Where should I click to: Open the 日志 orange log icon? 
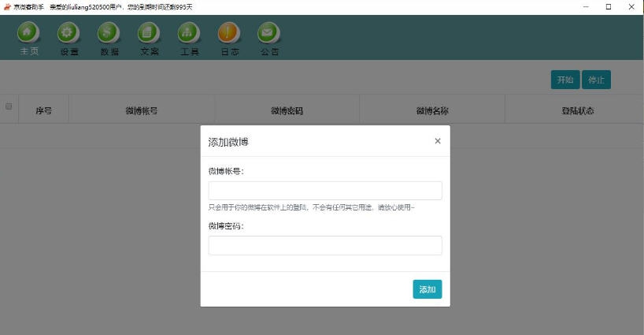click(229, 33)
